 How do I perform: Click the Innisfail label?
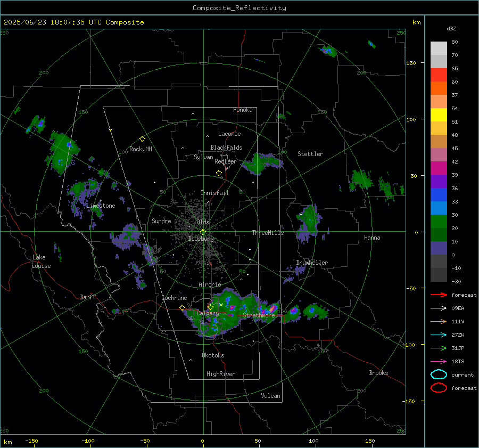[214, 193]
